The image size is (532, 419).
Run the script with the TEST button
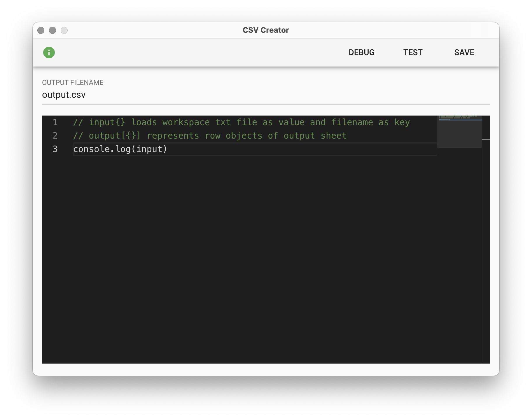point(413,53)
